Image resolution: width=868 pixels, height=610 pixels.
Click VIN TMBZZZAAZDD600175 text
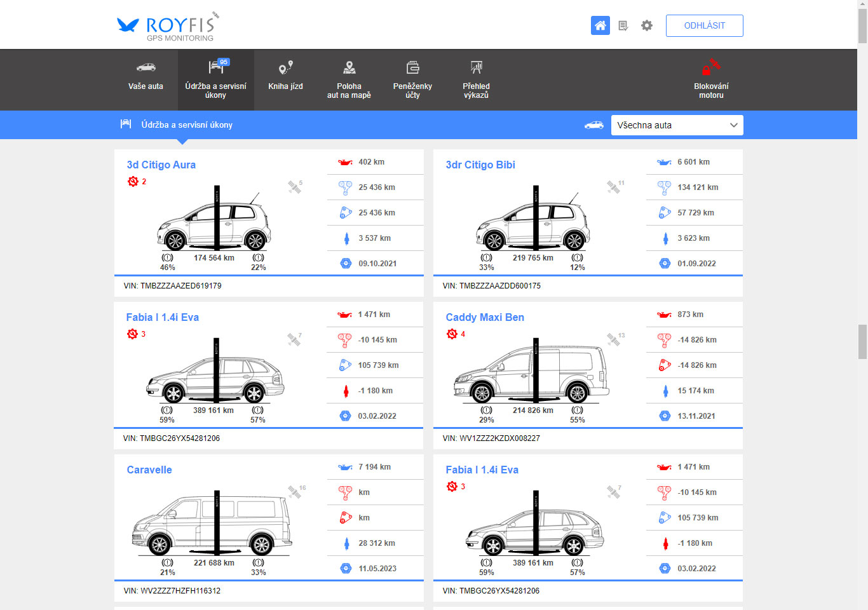pos(492,286)
